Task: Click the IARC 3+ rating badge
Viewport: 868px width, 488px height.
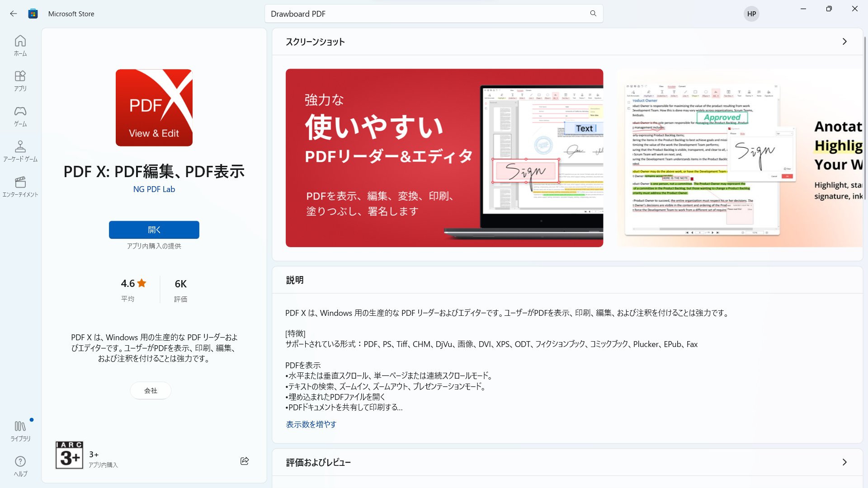Action: tap(69, 455)
